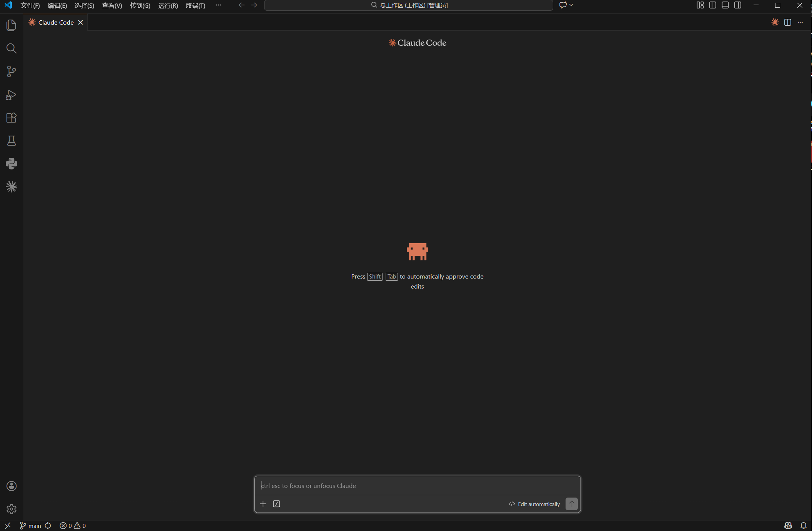The width and height of the screenshot is (812, 531).
Task: Toggle the secondary side bar
Action: click(738, 5)
